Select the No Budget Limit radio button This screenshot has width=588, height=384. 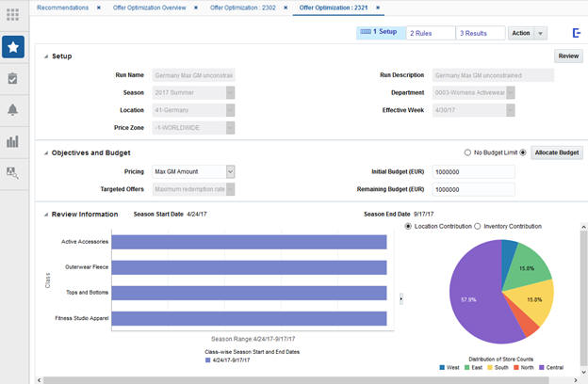467,152
